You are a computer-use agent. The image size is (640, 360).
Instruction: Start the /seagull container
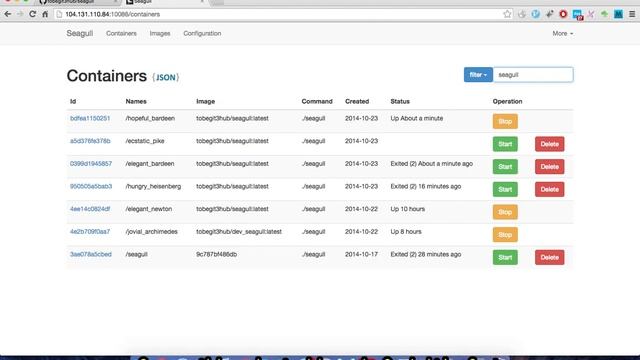click(x=505, y=257)
